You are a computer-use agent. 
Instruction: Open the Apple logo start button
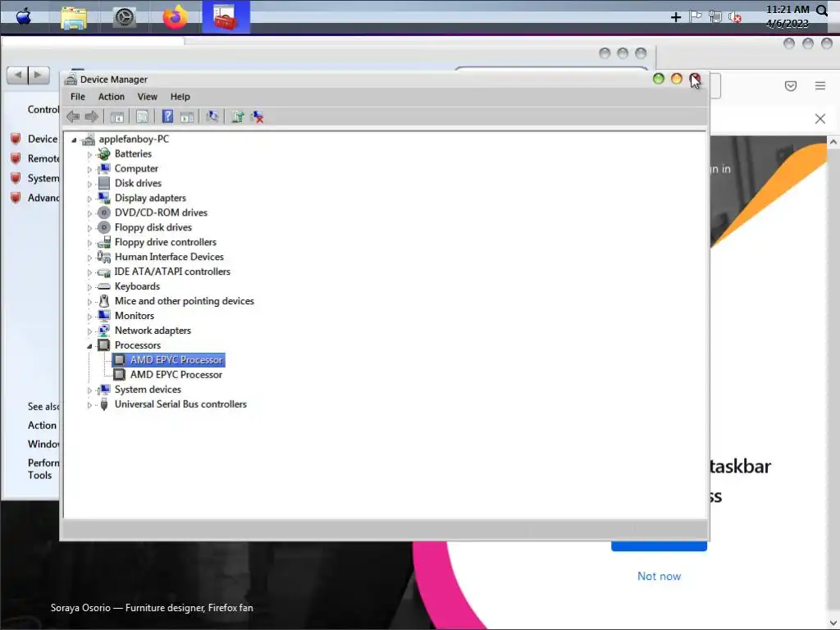coord(23,16)
